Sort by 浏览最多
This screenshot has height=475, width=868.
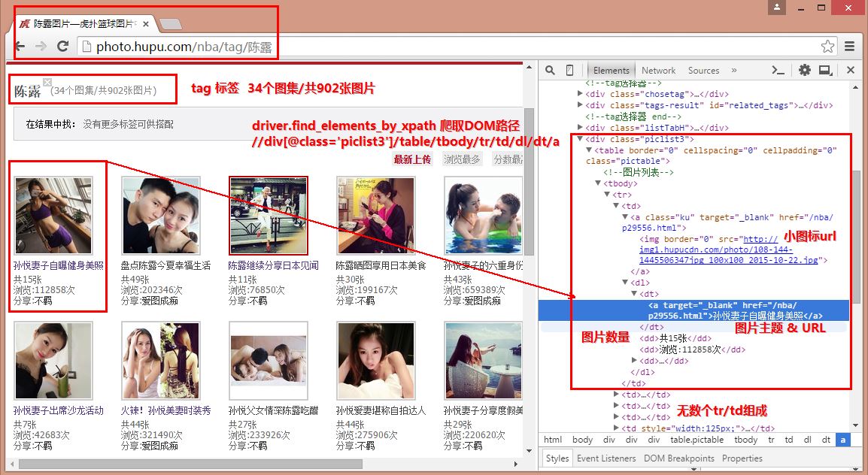pos(462,159)
